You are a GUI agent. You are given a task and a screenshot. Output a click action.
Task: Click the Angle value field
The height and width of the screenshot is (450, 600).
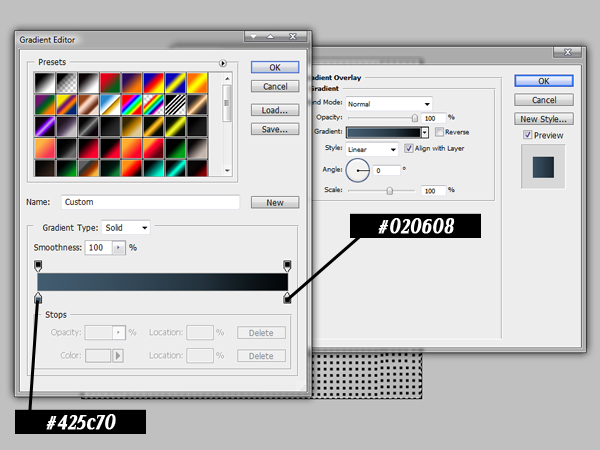point(387,170)
